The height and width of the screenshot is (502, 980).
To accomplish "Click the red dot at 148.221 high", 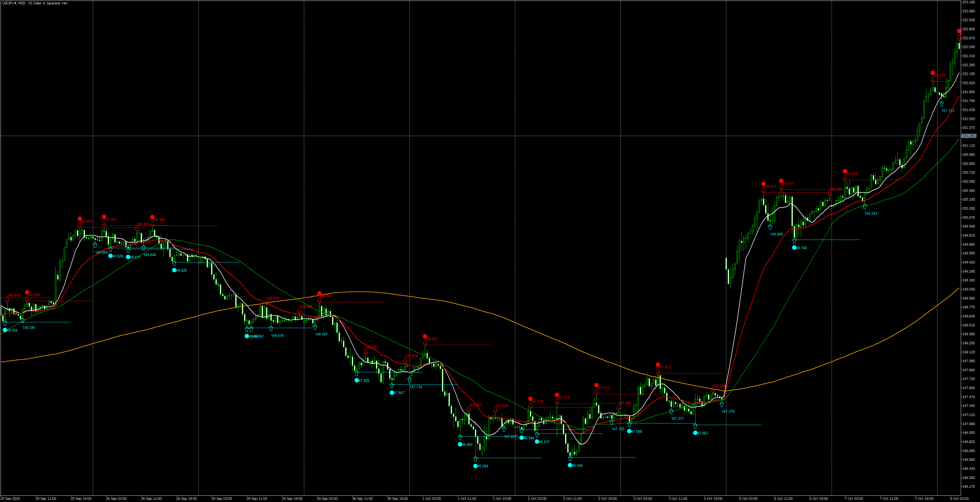I will coord(425,336).
